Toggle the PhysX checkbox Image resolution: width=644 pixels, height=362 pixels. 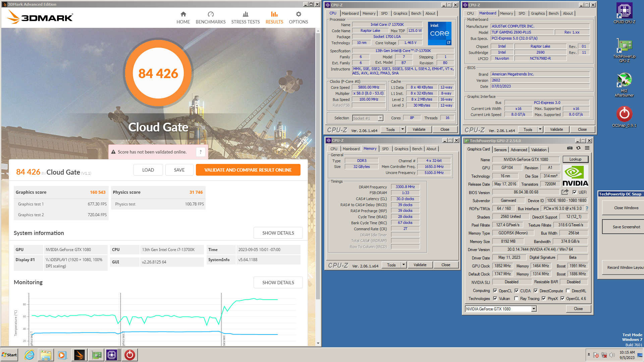(544, 298)
